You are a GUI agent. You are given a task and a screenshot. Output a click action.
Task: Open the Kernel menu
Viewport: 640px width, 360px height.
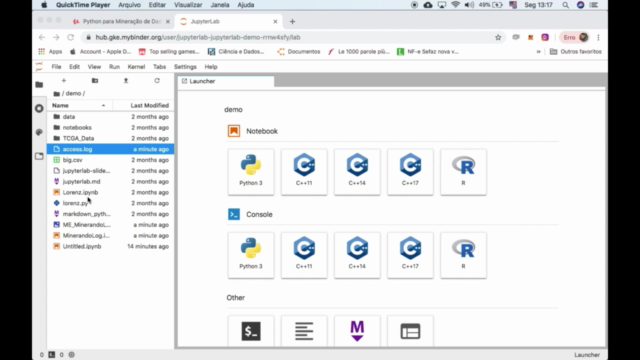(136, 67)
